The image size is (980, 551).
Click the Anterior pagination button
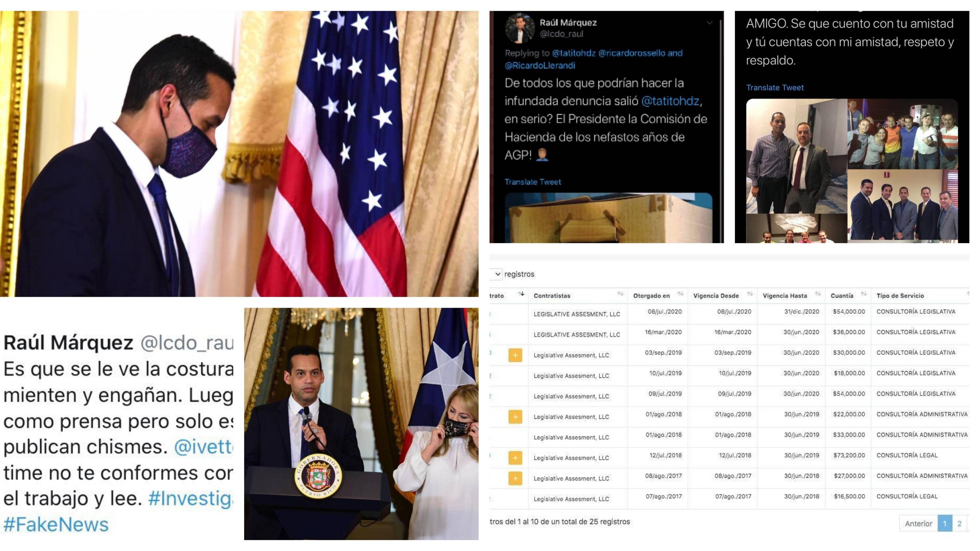pyautogui.click(x=918, y=524)
